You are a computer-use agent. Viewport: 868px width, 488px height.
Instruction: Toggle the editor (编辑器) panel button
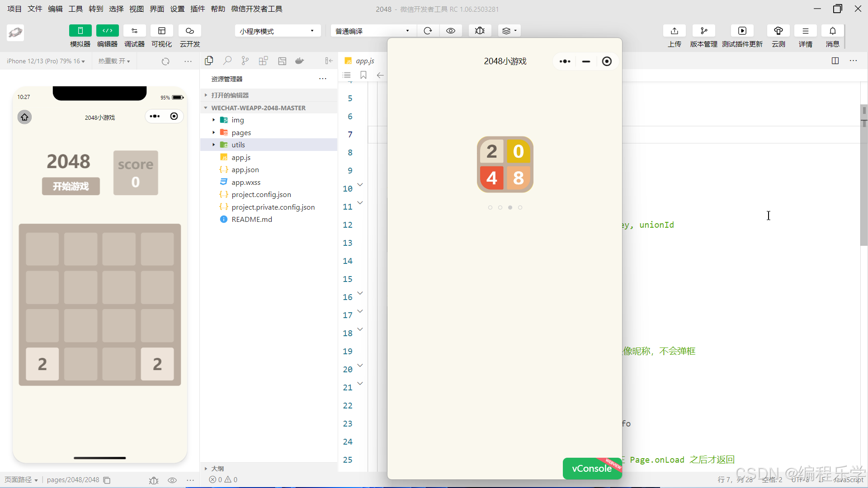tap(107, 31)
